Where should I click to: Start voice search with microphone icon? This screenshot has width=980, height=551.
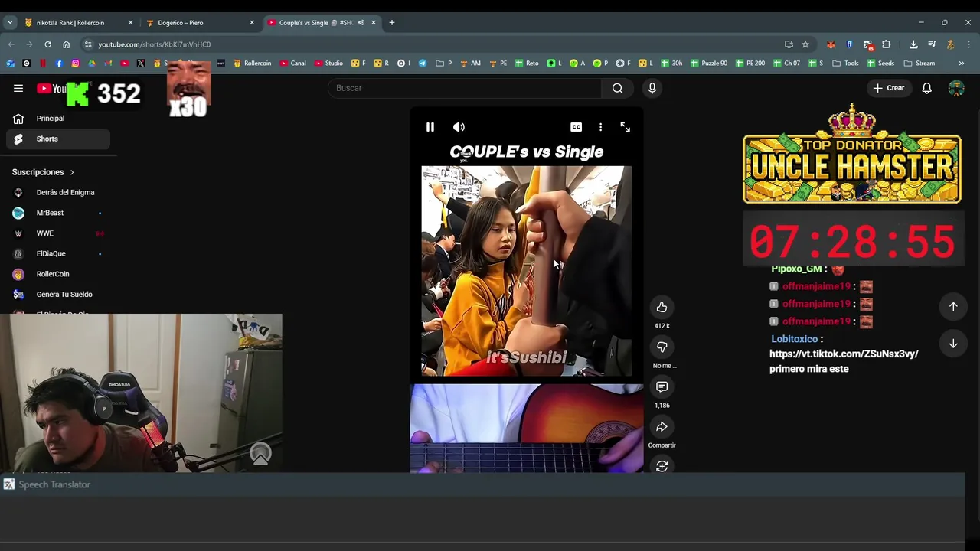(x=652, y=88)
